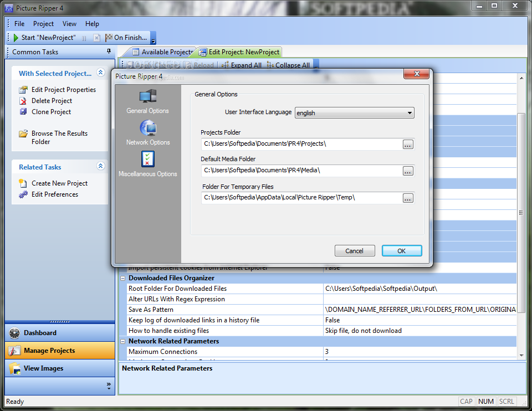This screenshot has width=532, height=411.
Task: Click Cancel in options dialog
Action: pyautogui.click(x=355, y=251)
